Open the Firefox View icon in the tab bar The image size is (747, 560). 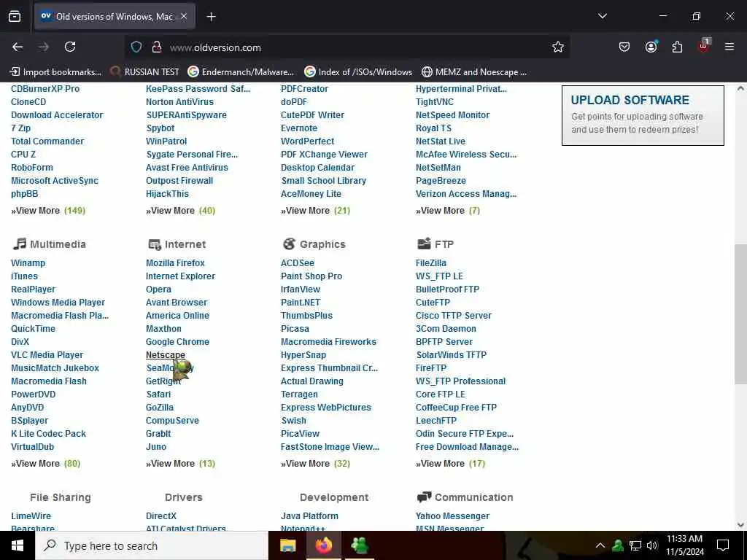[x=15, y=17]
